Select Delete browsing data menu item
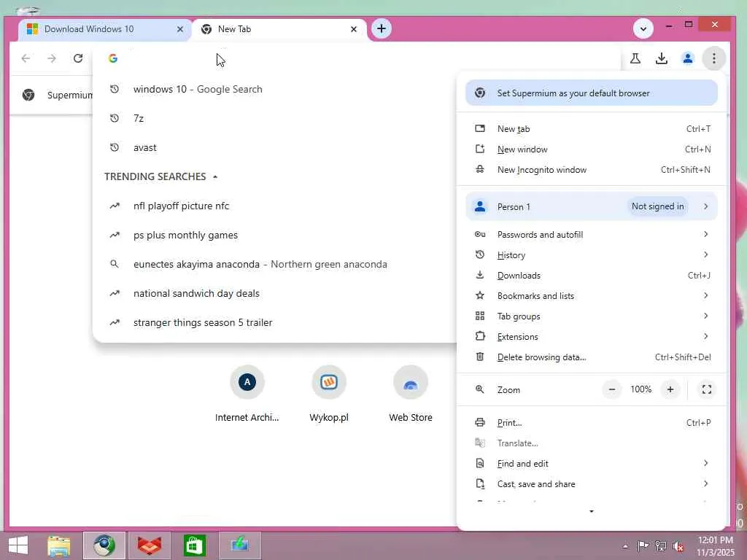747x560 pixels. 591,357
